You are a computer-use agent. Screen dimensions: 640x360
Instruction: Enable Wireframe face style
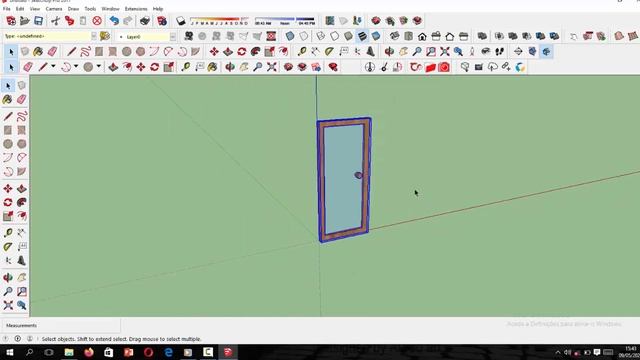321,36
